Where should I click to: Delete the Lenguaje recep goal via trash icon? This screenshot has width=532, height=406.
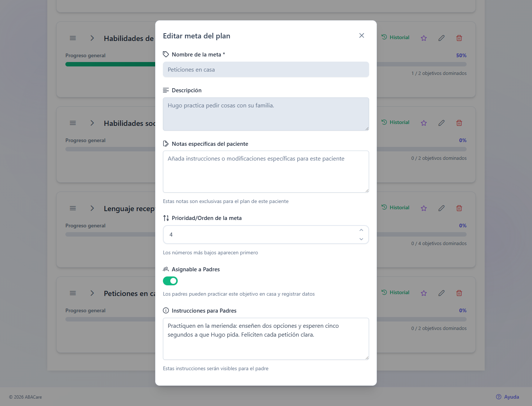(x=459, y=208)
